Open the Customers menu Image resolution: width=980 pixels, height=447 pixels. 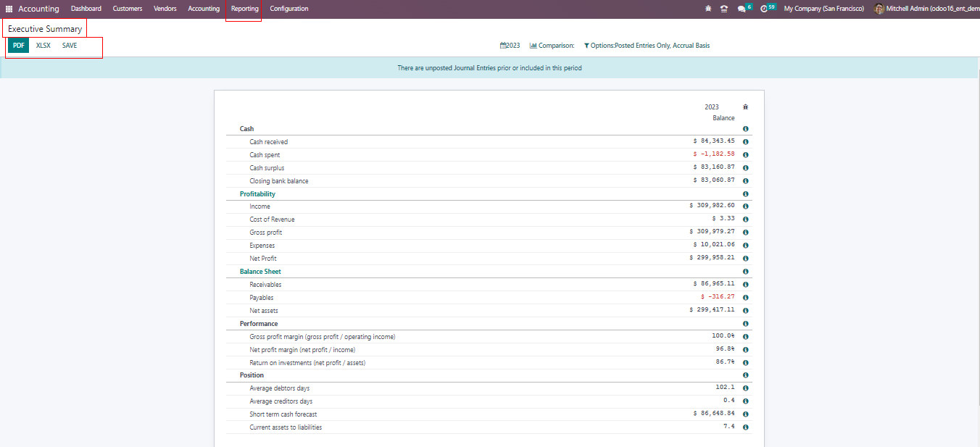(128, 9)
